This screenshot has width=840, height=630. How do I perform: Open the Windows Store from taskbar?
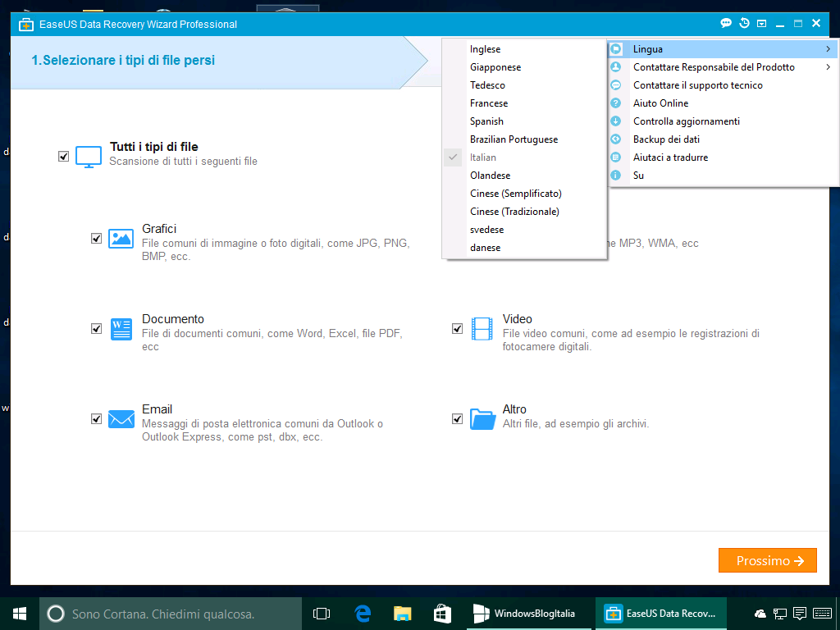coord(442,614)
